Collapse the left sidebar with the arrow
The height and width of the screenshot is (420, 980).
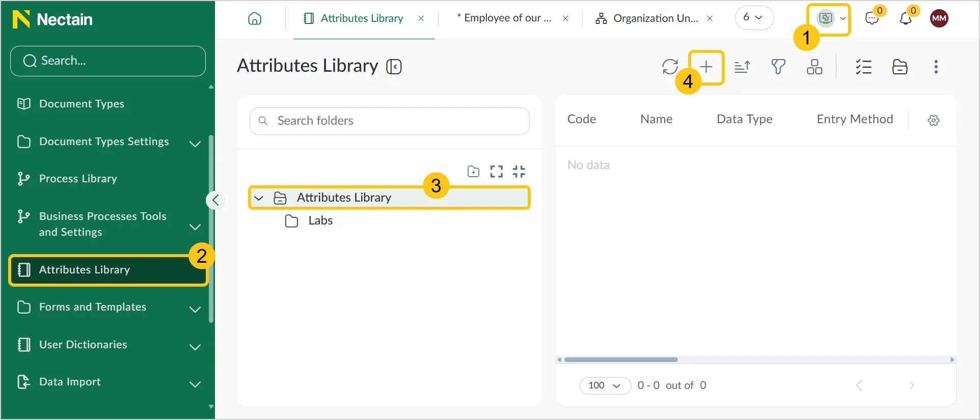tap(215, 200)
